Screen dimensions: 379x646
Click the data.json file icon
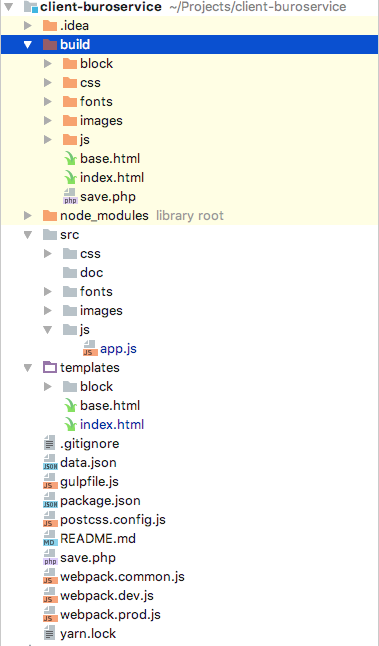coord(50,462)
